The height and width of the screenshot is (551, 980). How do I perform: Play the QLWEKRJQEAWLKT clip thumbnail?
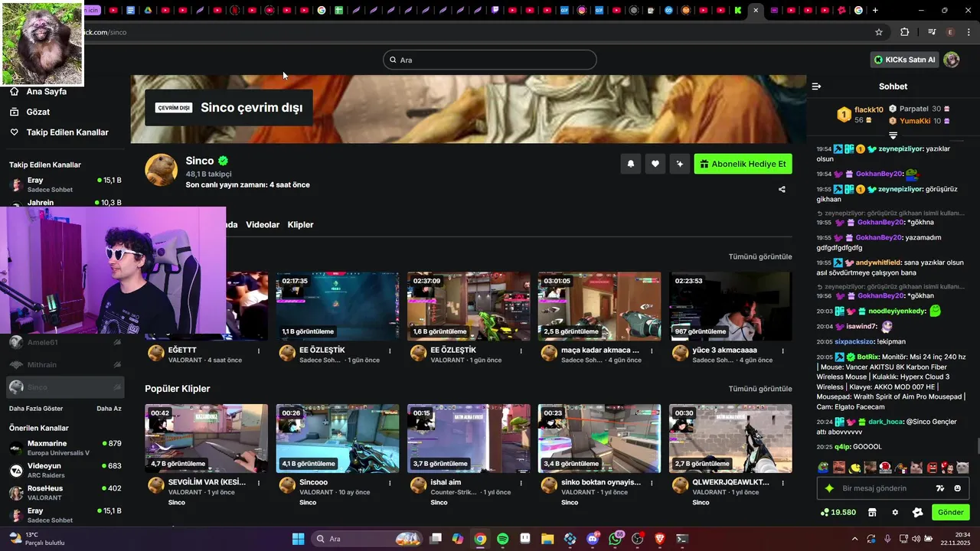[730, 439]
